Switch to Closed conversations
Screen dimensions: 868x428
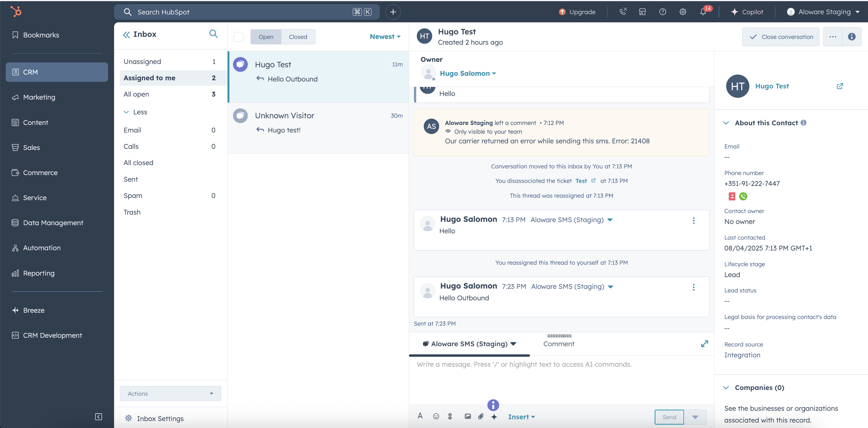click(x=298, y=37)
